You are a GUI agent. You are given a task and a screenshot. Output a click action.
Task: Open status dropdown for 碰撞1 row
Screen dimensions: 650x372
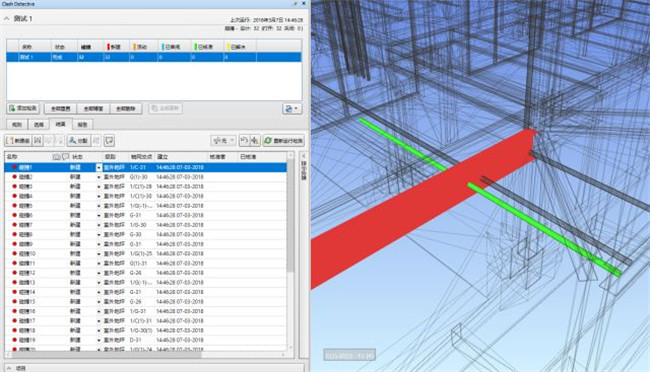click(x=99, y=168)
